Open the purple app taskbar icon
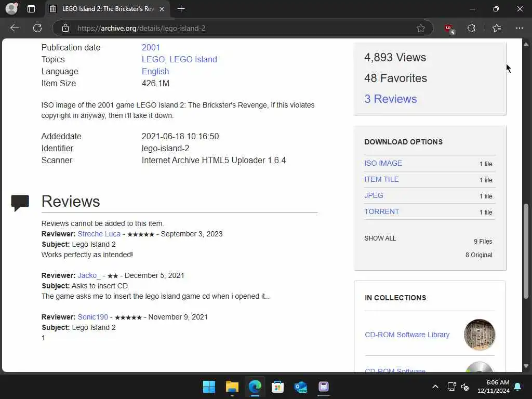The height and width of the screenshot is (399, 532). point(323,387)
